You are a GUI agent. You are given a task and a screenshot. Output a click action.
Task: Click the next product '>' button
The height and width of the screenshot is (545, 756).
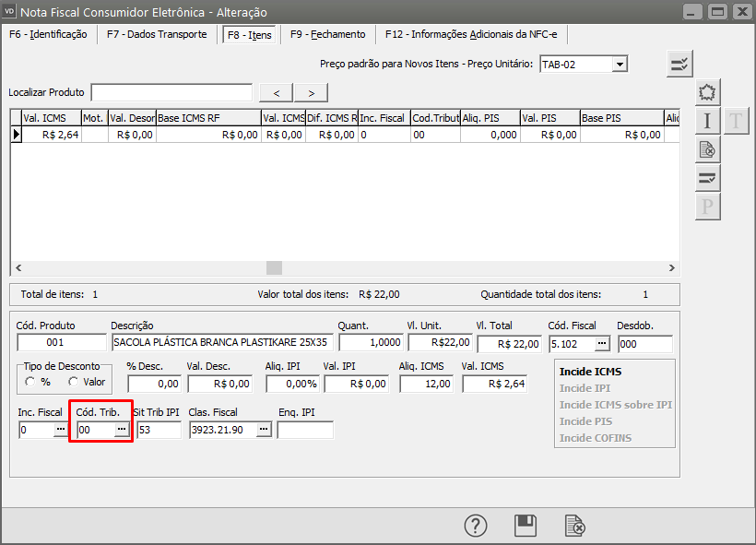pyautogui.click(x=311, y=92)
